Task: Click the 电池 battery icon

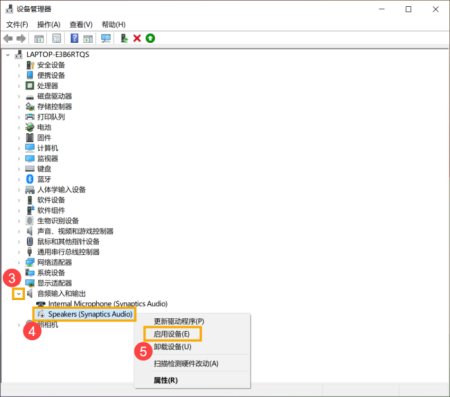Action: point(30,127)
